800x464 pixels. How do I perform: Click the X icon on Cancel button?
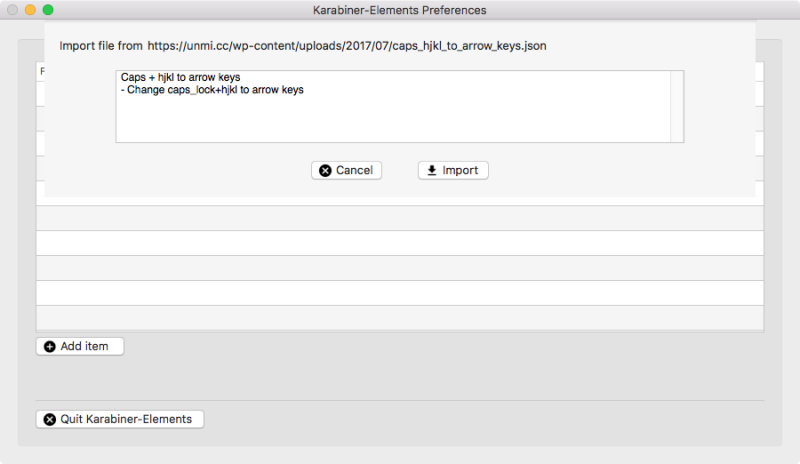tap(325, 171)
